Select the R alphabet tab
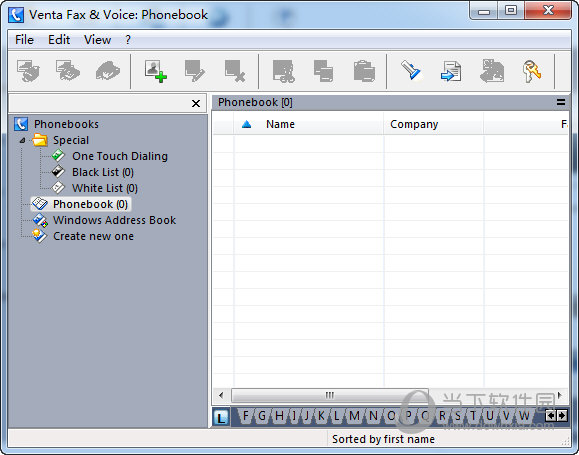 pos(442,416)
